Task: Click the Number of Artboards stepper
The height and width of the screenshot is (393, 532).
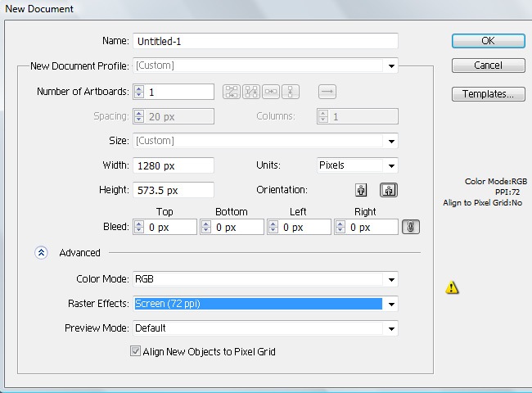Action: click(139, 92)
